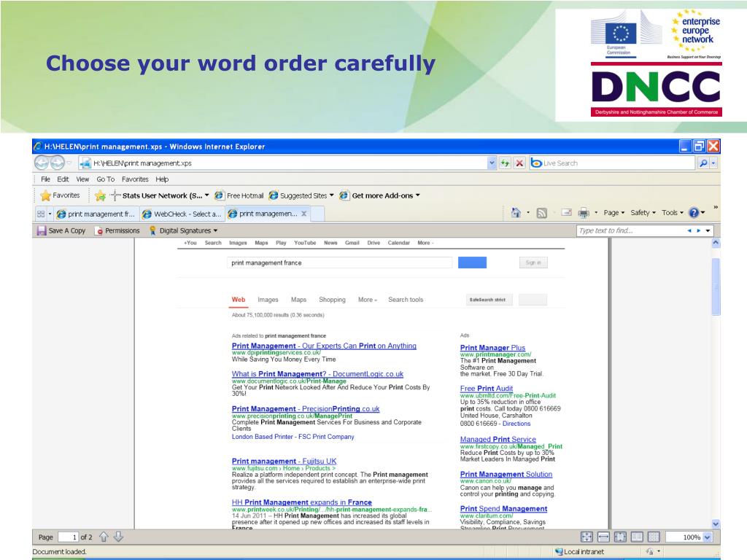This screenshot has height=560, width=747.
Task: Open the Help menu in the menu bar
Action: tap(162, 179)
